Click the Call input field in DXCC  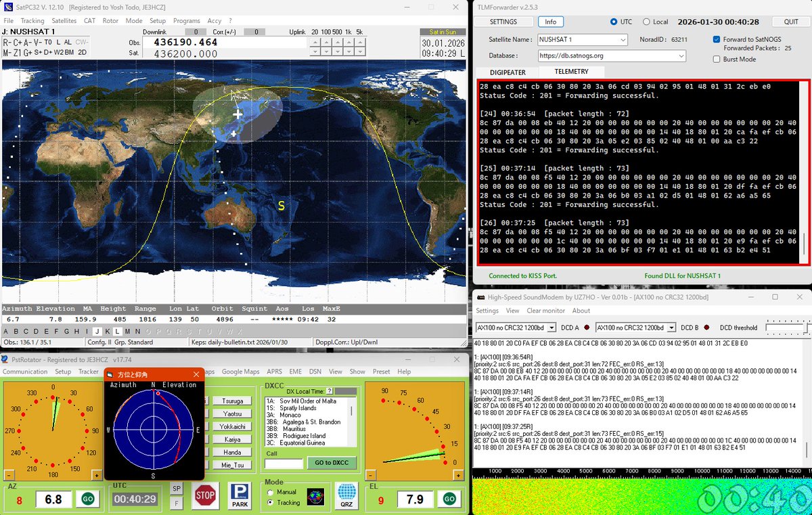coord(284,464)
